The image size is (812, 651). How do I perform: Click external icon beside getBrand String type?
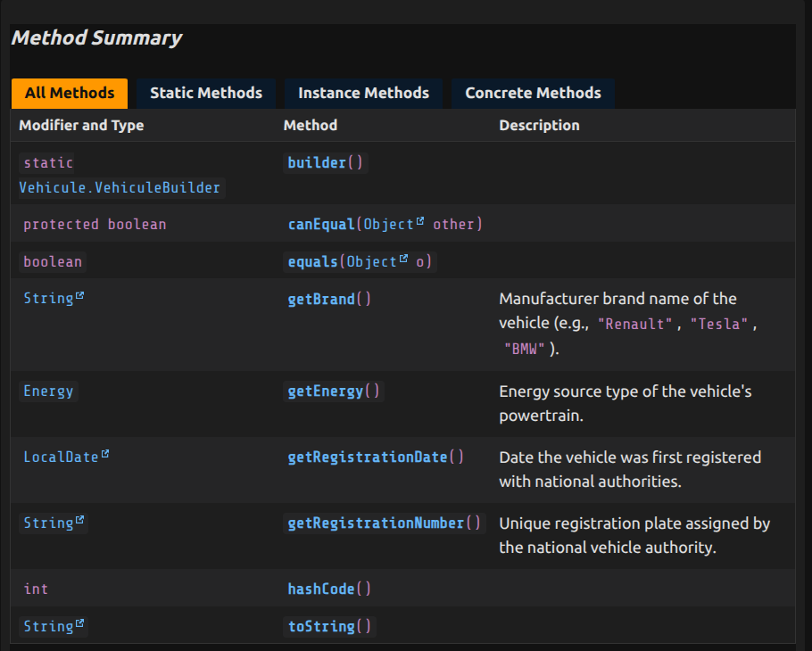[x=79, y=296]
